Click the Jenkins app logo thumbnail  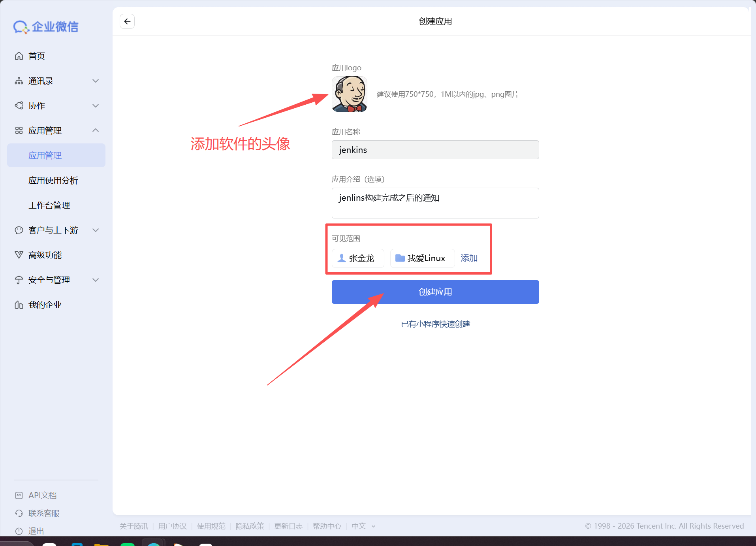tap(350, 94)
